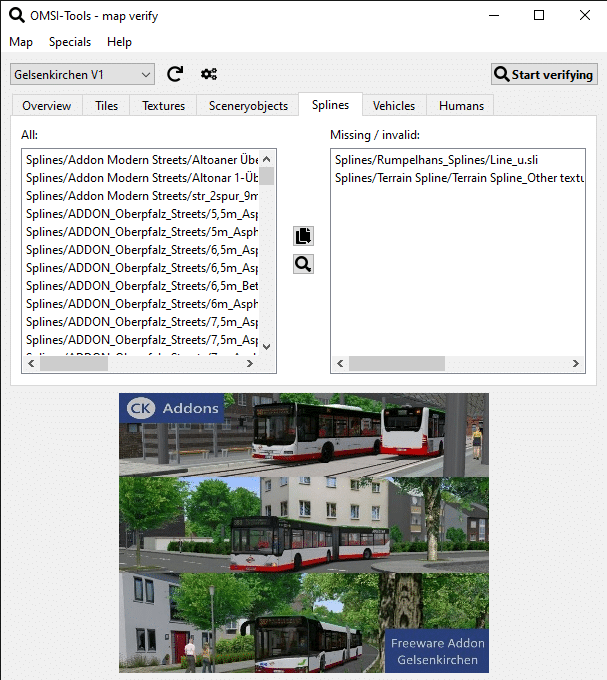Select the str_2spur_9m spline entry

(x=142, y=196)
